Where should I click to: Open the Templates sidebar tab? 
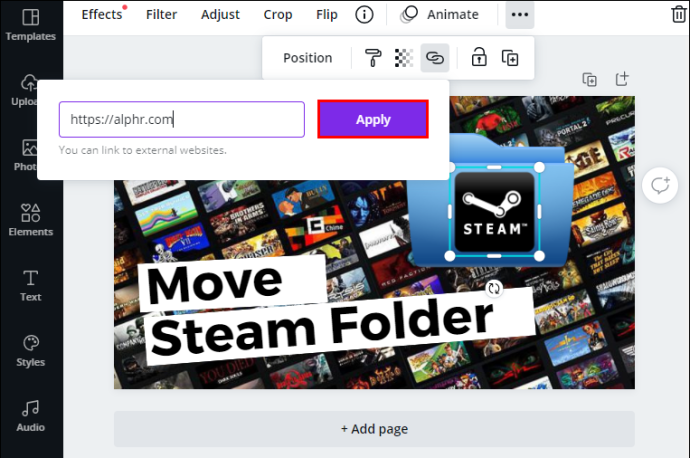[x=31, y=25]
